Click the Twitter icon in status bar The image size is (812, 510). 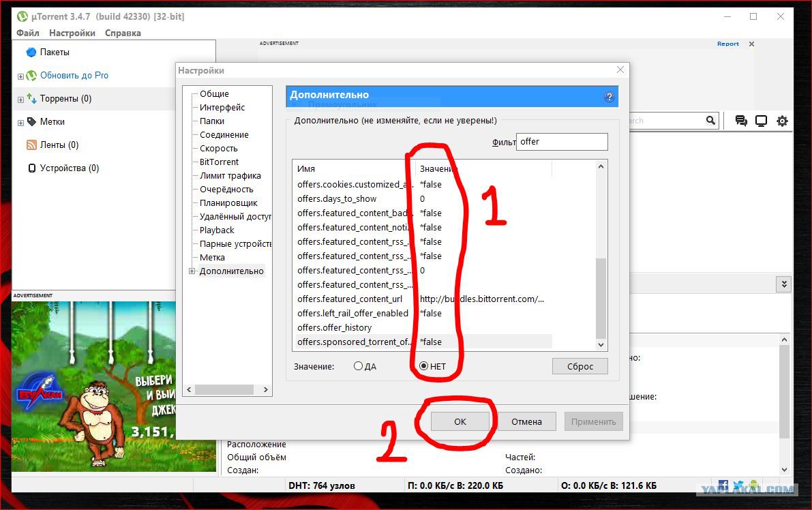(738, 485)
